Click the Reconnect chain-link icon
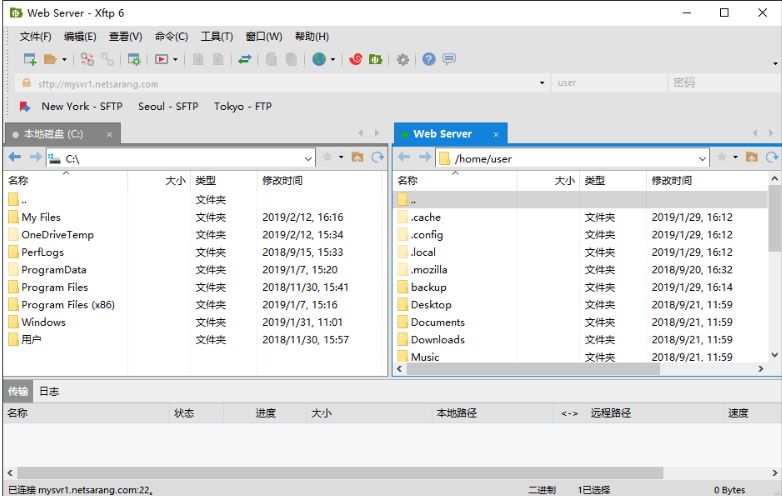 (107, 59)
